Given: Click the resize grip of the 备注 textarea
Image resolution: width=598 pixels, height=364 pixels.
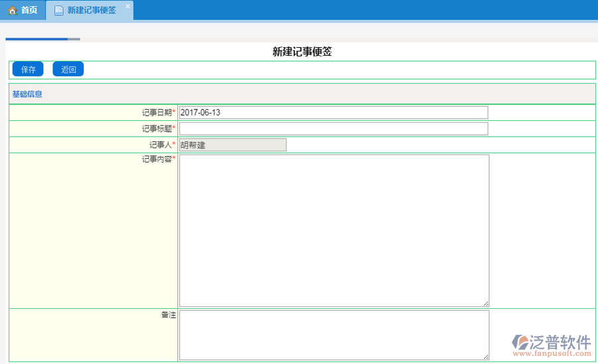Looking at the screenshot, I should [x=486, y=356].
